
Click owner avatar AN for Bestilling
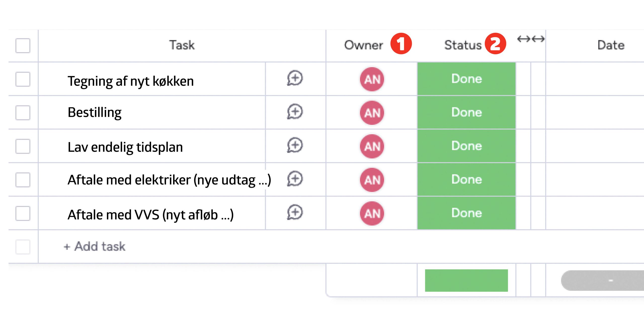[x=372, y=113]
